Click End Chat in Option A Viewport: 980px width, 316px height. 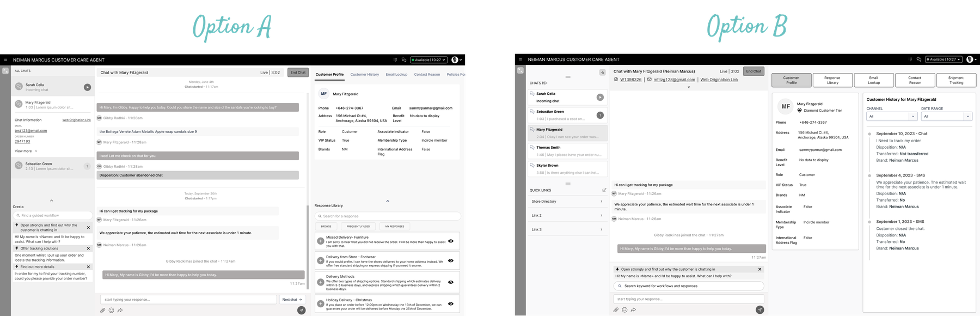pyautogui.click(x=298, y=72)
